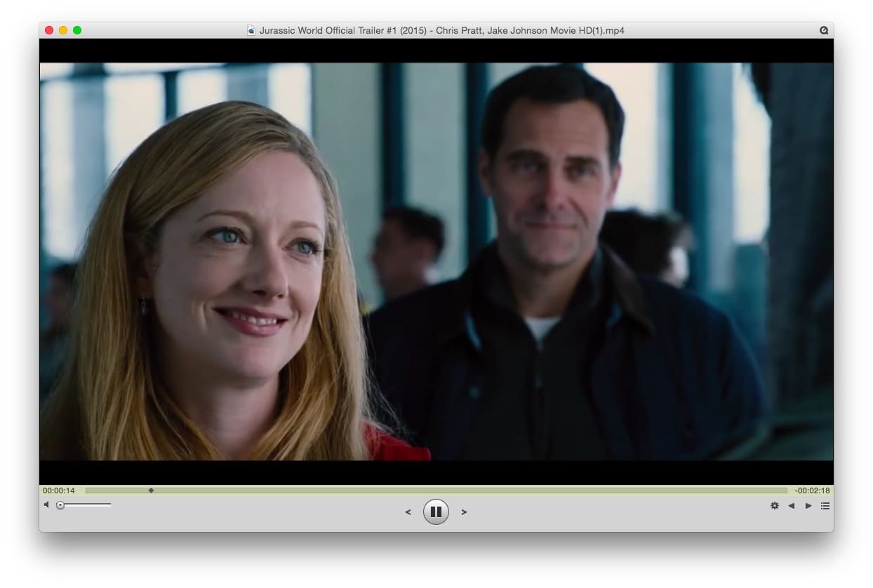The width and height of the screenshot is (873, 588).
Task: Minimize the window with the yellow button
Action: [x=63, y=30]
